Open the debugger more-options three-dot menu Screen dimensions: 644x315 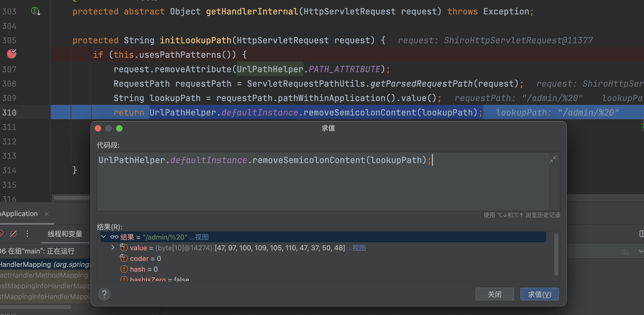[27, 234]
